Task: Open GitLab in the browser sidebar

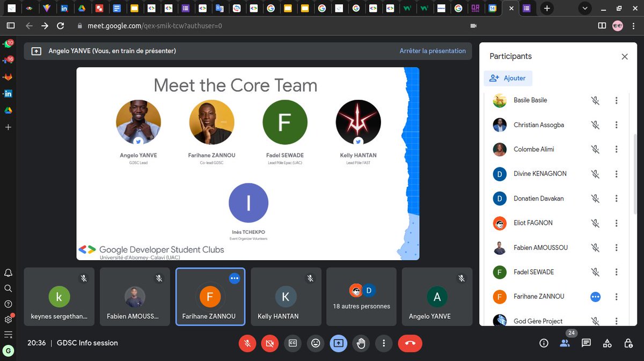Action: click(x=9, y=77)
